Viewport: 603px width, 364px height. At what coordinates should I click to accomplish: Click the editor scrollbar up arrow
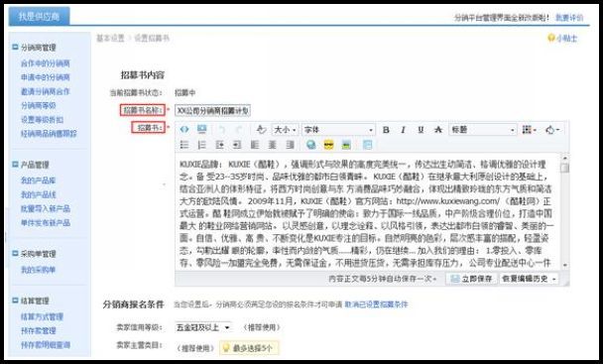565,158
